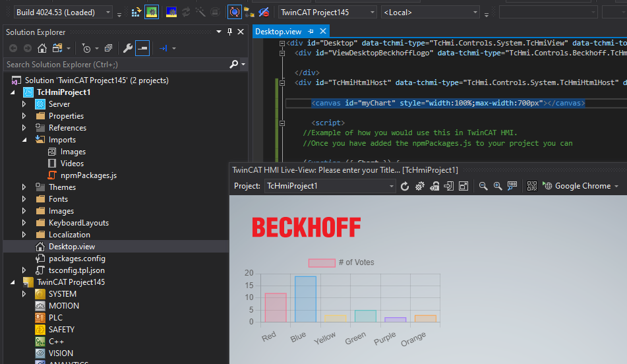Screen dimensions: 627x364
Task: Pin the Desktop.view tab
Action: [x=311, y=31]
